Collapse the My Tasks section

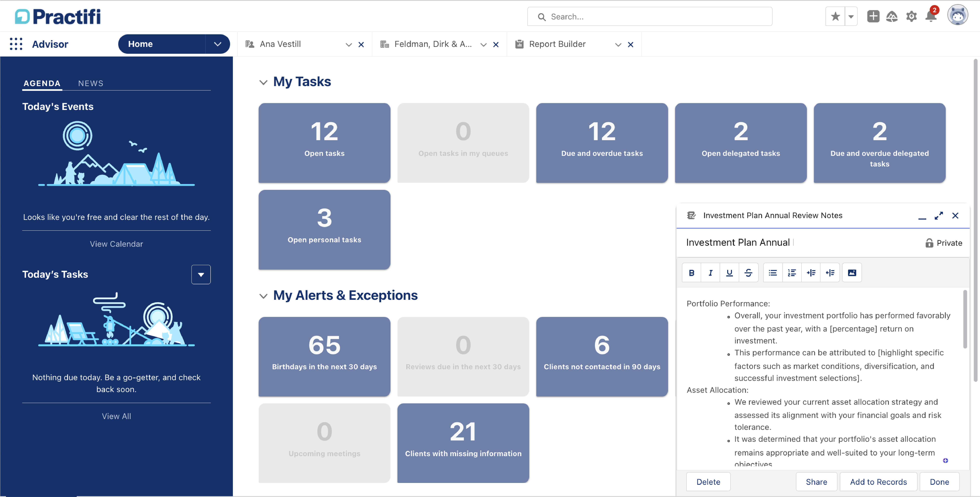pyautogui.click(x=263, y=82)
